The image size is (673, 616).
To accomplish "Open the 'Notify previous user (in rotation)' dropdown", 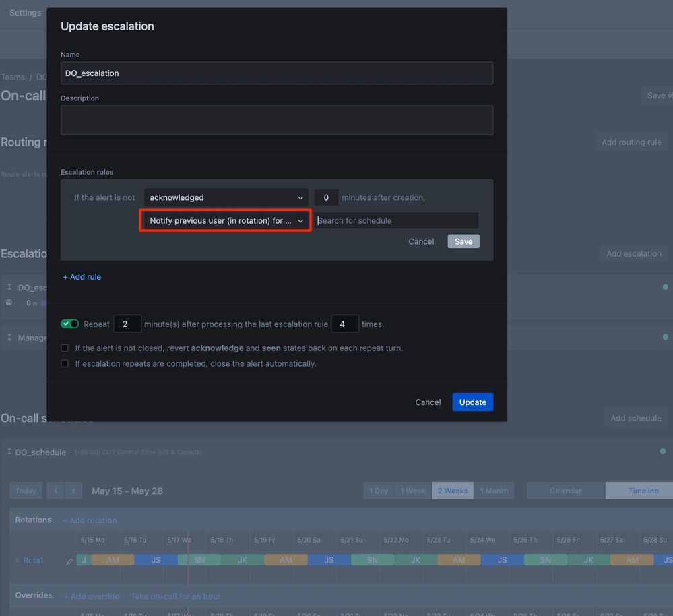I will pos(226,220).
